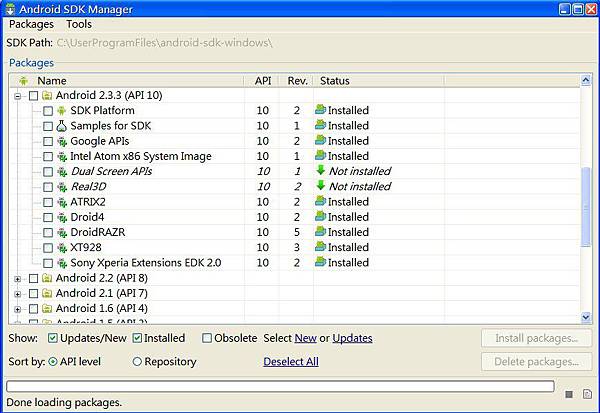Check the Android 2.3.3 (API 10) group checkbox
This screenshot has height=413, width=600.
[34, 95]
